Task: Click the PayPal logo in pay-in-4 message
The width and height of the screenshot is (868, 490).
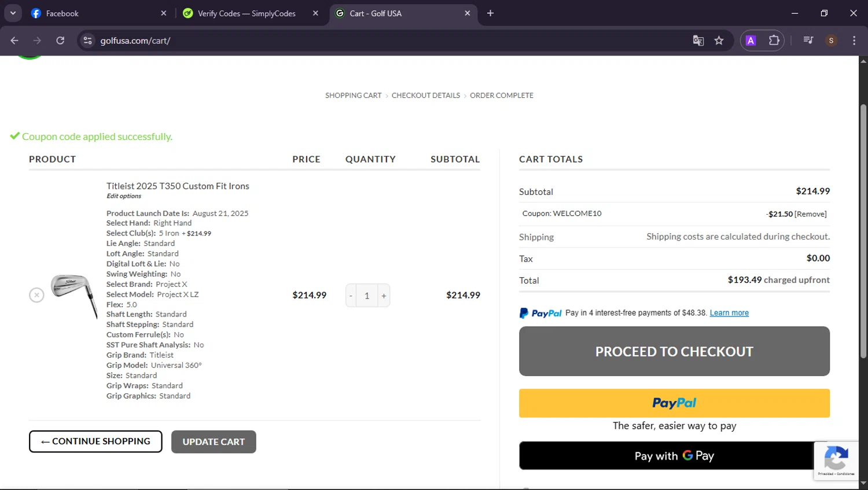Action: 540,313
